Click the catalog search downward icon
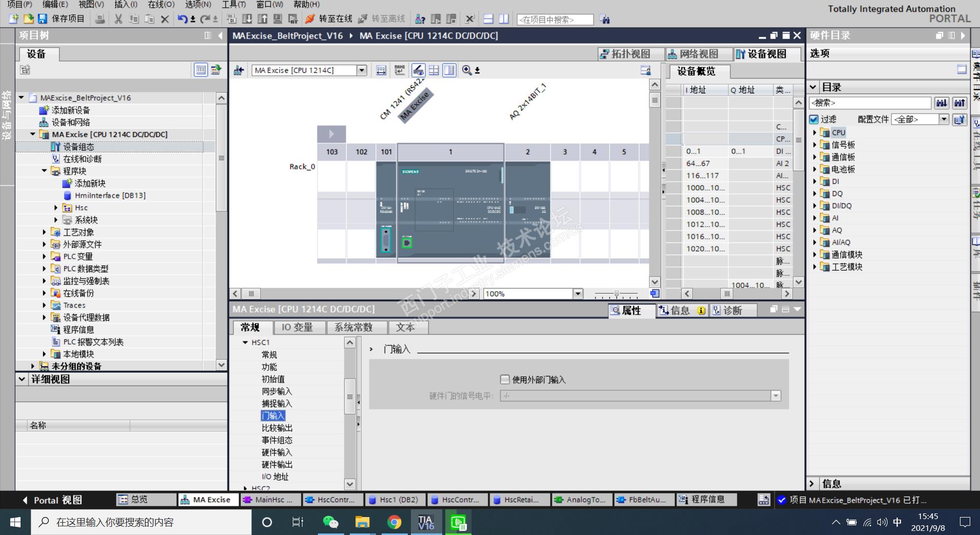The height and width of the screenshot is (535, 980). 941,103
